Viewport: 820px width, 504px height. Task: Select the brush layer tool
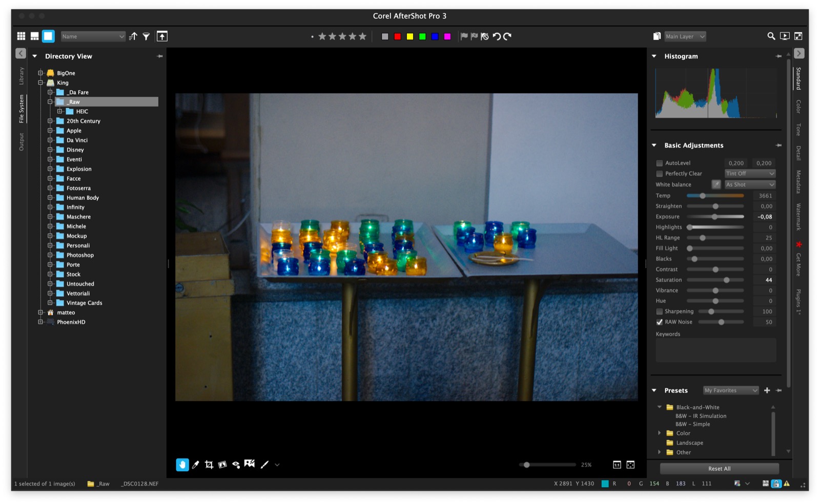point(264,465)
